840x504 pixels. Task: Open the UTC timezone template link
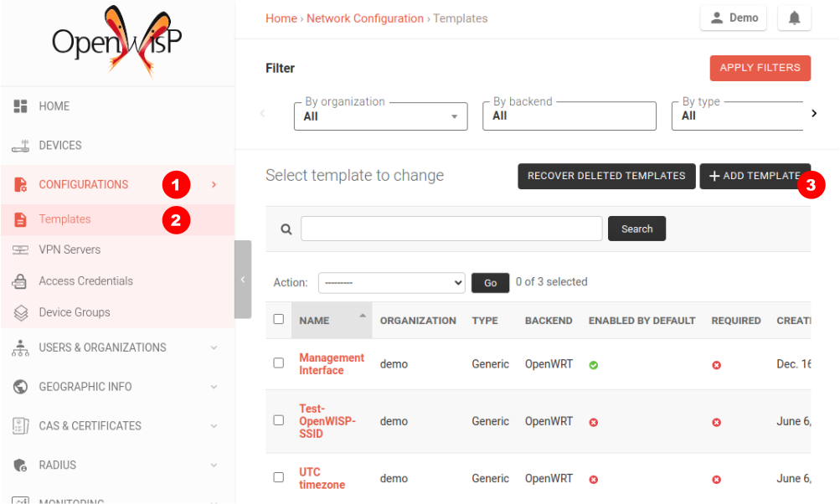(x=321, y=478)
